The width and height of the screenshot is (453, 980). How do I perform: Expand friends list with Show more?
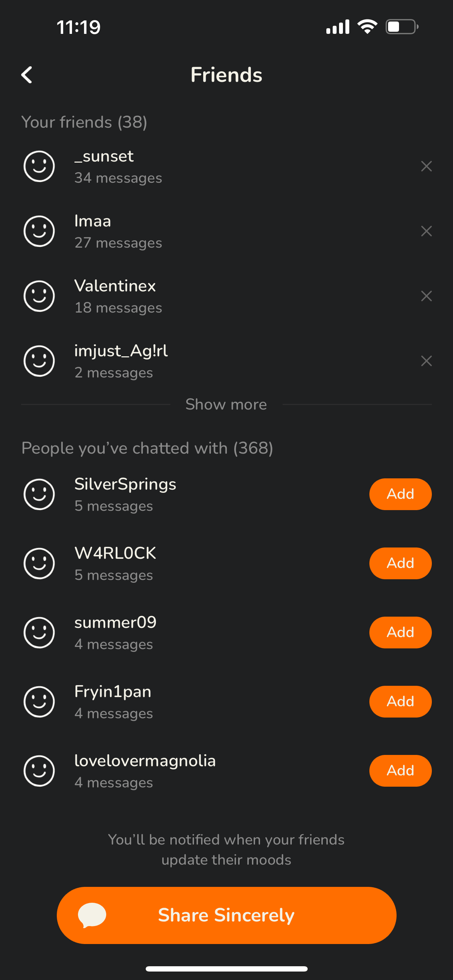[226, 404]
